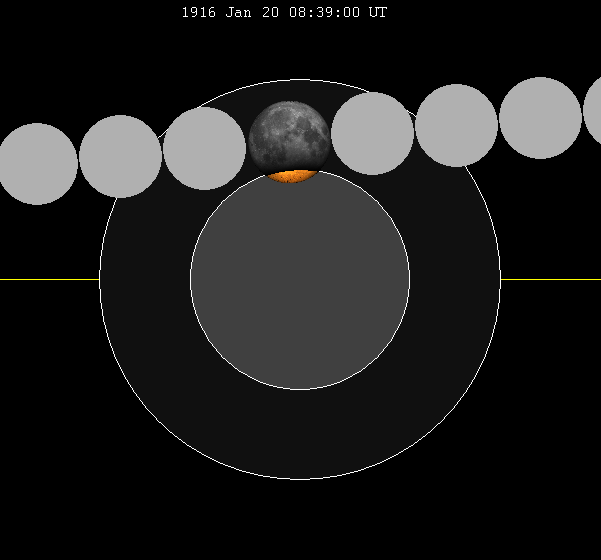Viewport: 601px width, 560px height.
Task: Click the penumbra ring left of the umbra
Action: [145, 280]
